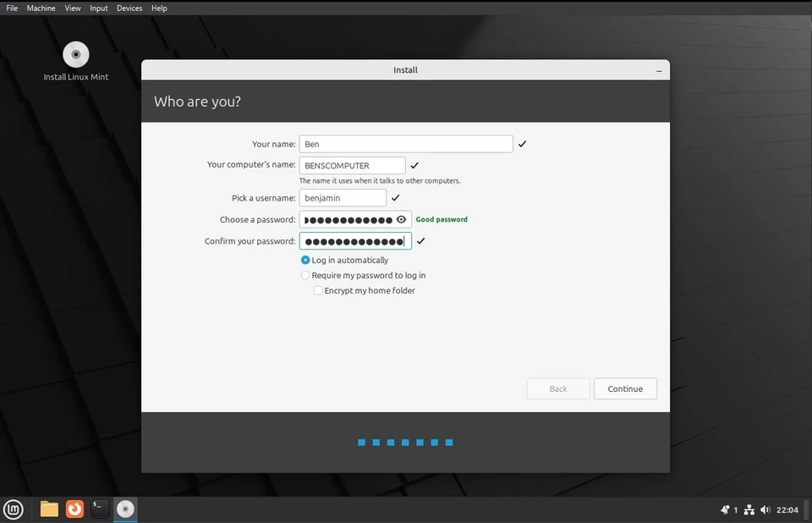Open the volume control in the tray
The width and height of the screenshot is (812, 523).
pyautogui.click(x=765, y=509)
